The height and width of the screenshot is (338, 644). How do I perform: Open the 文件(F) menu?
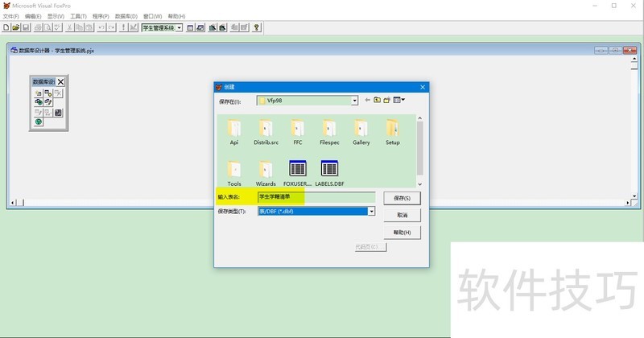pos(10,16)
